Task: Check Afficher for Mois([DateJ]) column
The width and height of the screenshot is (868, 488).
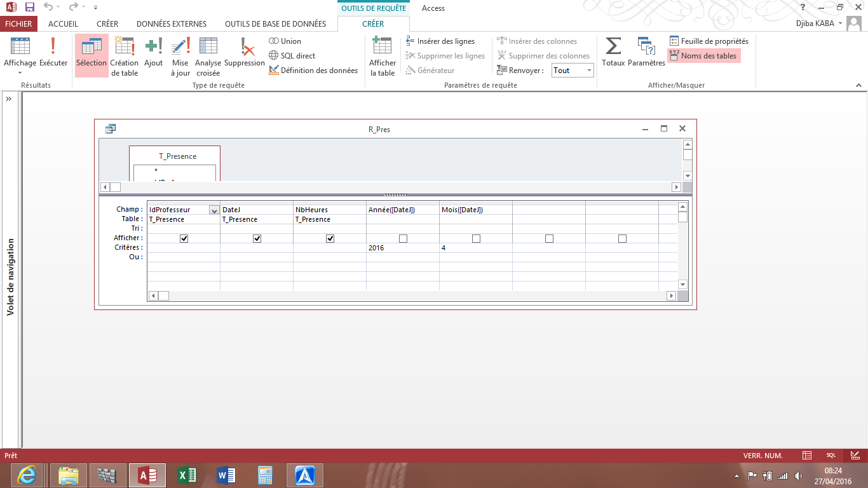Action: tap(476, 239)
